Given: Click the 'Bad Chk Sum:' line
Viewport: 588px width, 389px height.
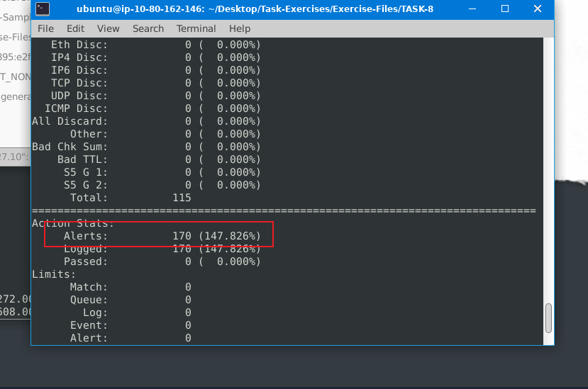Looking at the screenshot, I should click(x=146, y=147).
